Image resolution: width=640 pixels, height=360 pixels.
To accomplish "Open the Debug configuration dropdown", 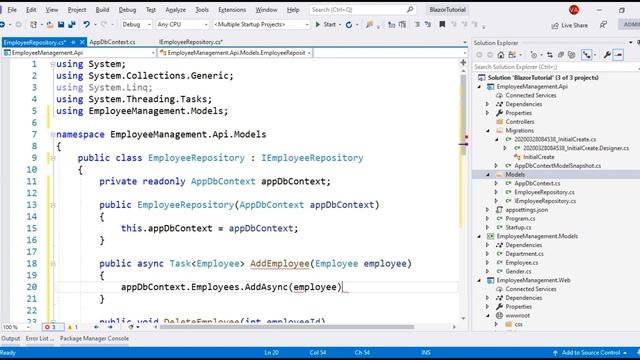I will coord(137,24).
